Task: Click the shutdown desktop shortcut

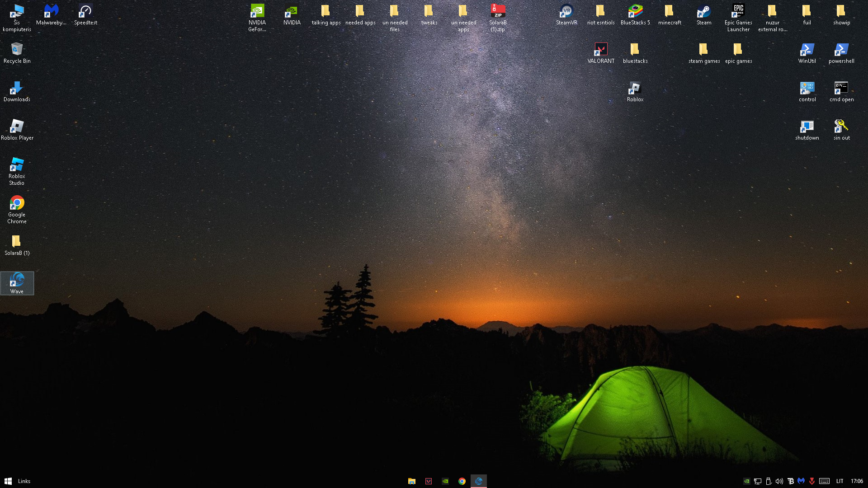Action: coord(807,129)
